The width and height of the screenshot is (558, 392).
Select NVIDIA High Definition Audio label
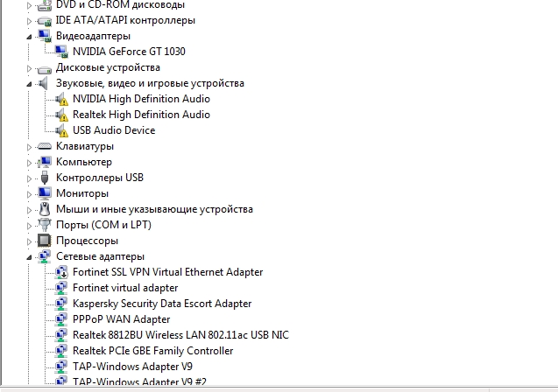pos(141,99)
